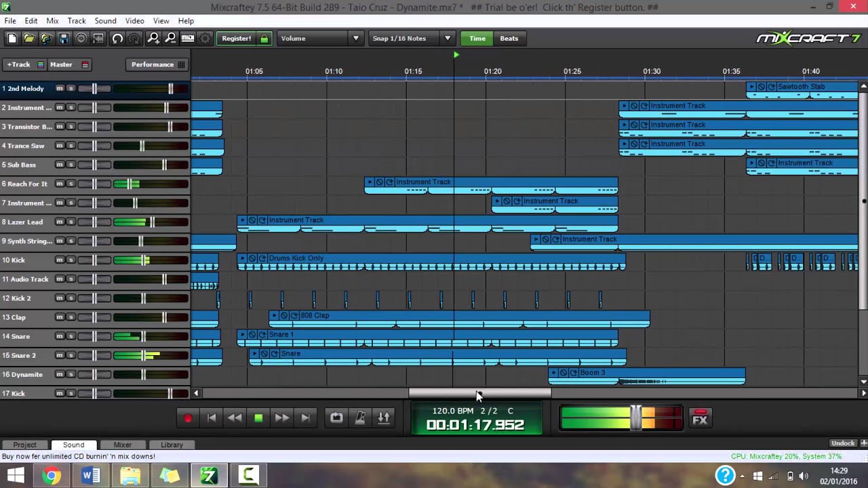Expand the Drums Kick Only clip triangle

tap(242, 258)
